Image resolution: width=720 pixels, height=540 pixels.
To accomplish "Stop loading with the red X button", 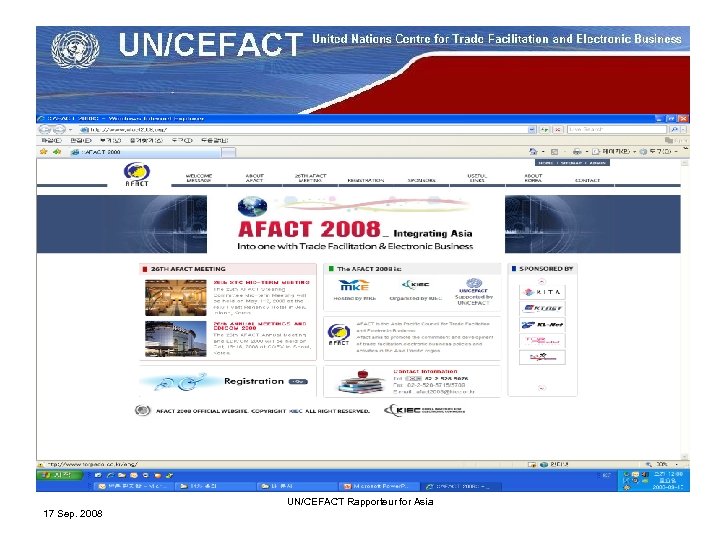I will click(557, 130).
